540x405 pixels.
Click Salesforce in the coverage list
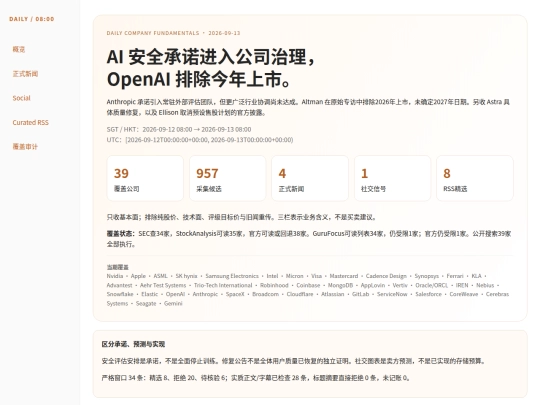coord(428,294)
